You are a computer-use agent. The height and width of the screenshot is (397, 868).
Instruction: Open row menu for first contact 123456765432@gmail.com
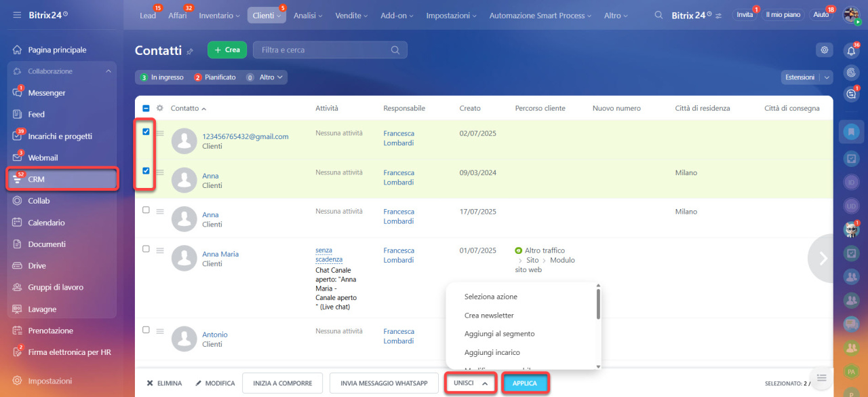point(161,133)
